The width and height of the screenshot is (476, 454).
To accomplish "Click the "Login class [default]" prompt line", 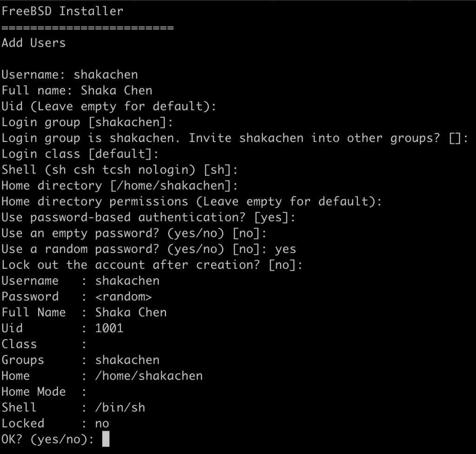I will (x=80, y=154).
